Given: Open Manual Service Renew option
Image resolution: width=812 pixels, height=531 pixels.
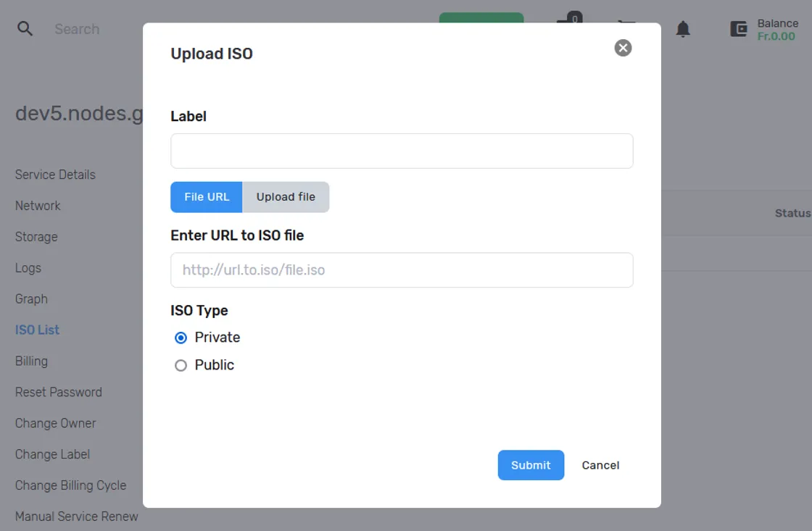Looking at the screenshot, I should point(77,517).
